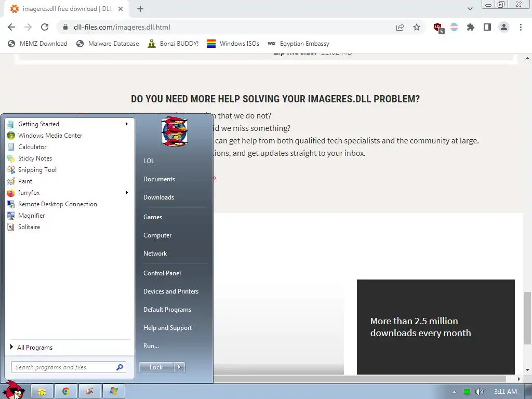
Task: Open the Extensions puzzle menu
Action: (x=471, y=27)
